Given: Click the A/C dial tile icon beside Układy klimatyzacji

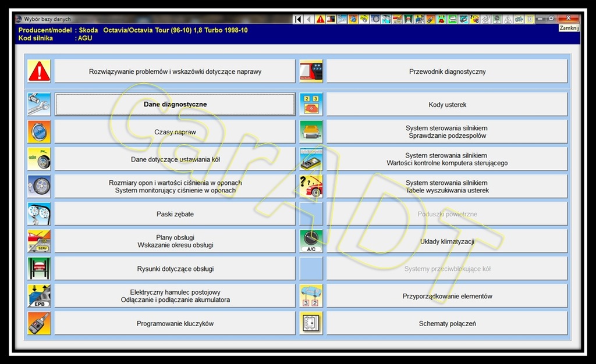Looking at the screenshot, I should click(x=311, y=241).
